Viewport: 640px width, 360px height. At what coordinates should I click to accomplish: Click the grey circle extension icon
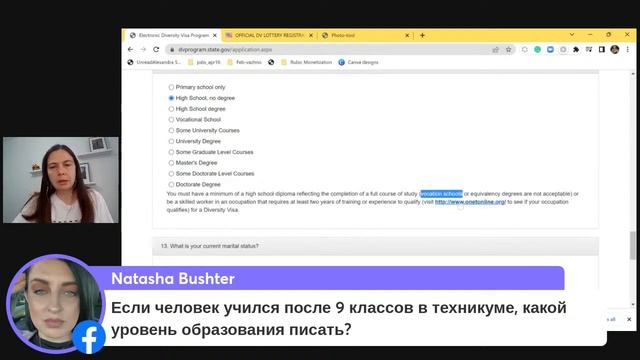pyautogui.click(x=563, y=50)
